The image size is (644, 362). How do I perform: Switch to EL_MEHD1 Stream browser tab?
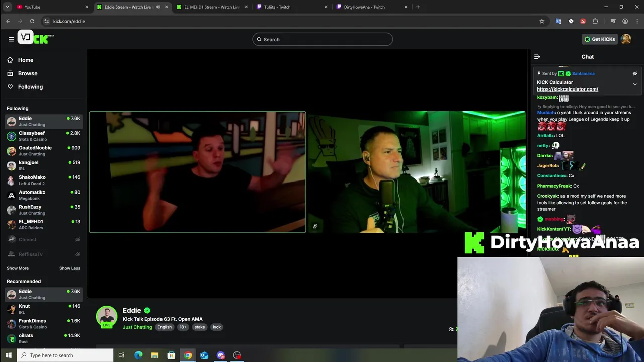(x=211, y=7)
